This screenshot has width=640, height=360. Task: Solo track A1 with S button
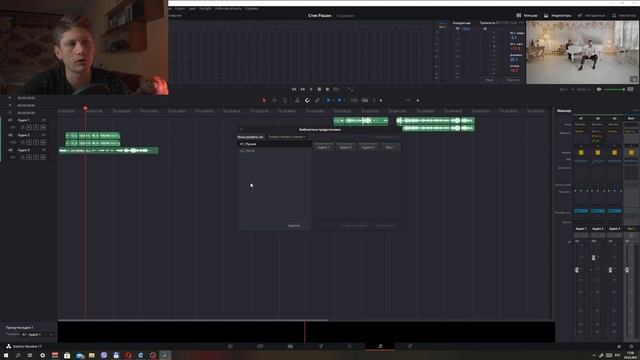tap(36, 128)
